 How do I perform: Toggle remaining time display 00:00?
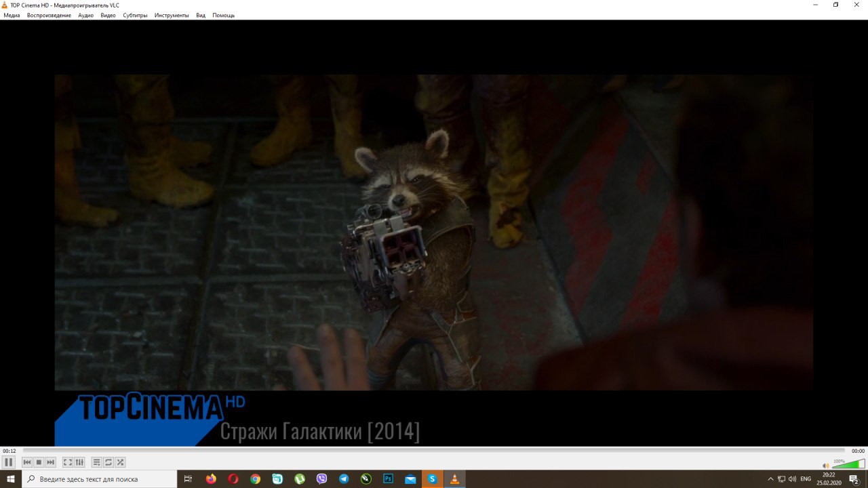(858, 451)
